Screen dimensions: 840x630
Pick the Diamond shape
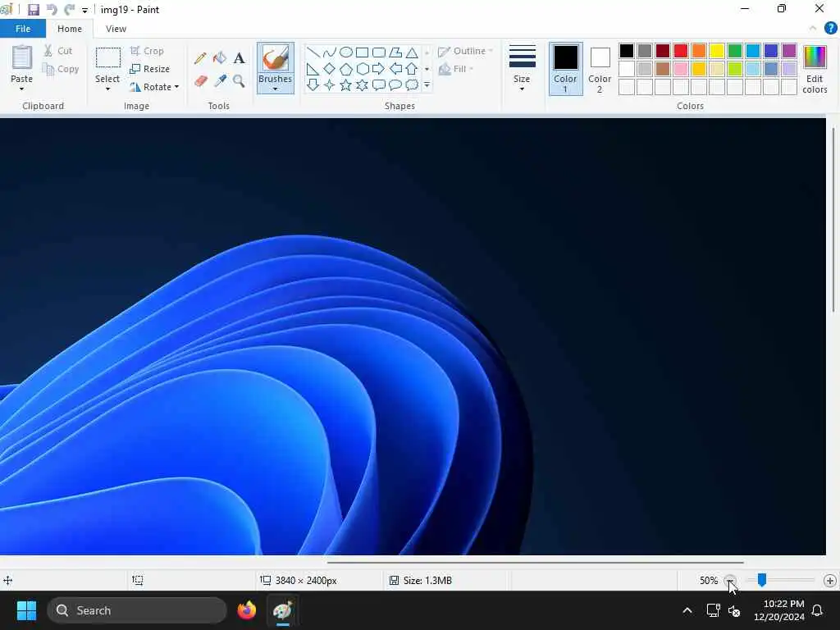330,69
